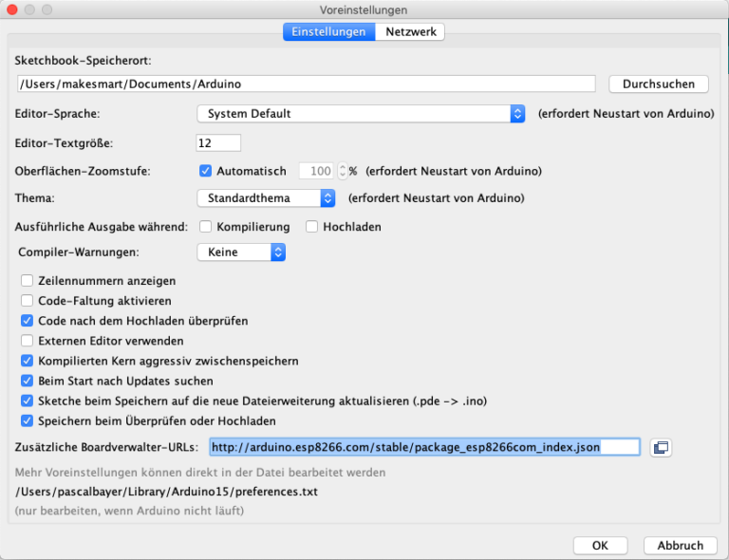Uncheck Code nach dem Hochladen überprüfen
This screenshot has width=729, height=560.
point(27,321)
